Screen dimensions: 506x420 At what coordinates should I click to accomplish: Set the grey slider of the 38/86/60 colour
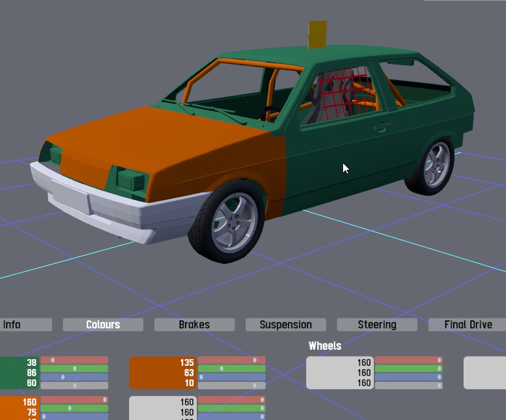tap(74, 385)
